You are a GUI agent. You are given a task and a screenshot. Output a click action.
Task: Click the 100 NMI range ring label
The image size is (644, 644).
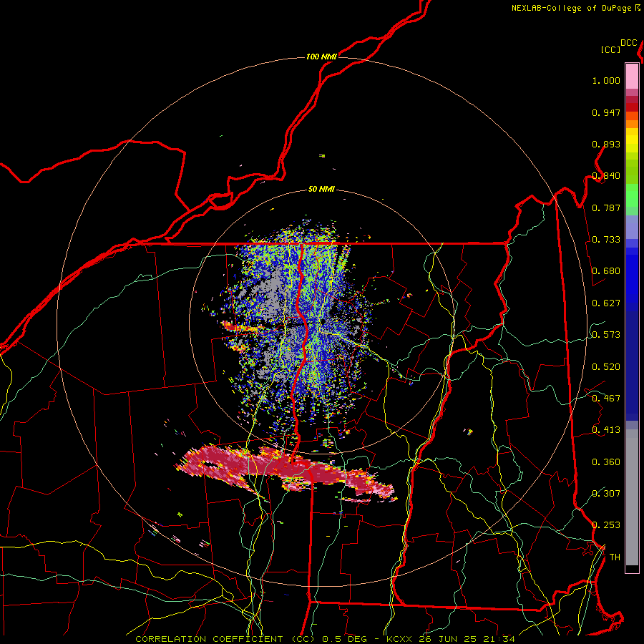click(x=321, y=57)
